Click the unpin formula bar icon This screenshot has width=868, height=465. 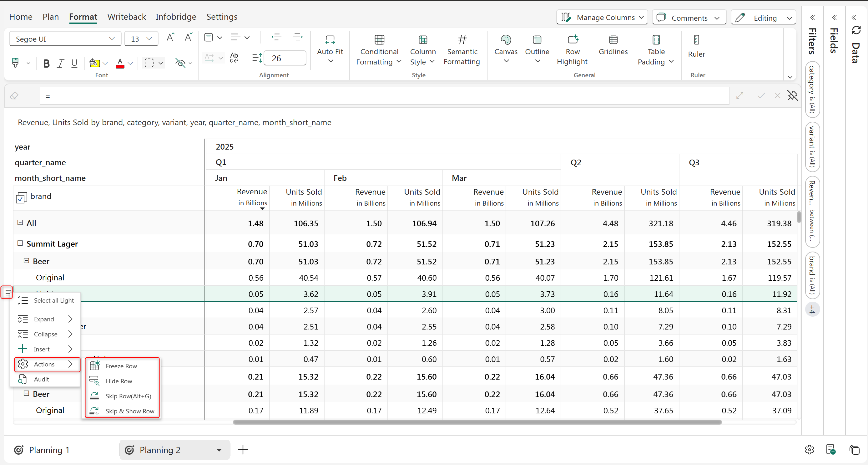(x=792, y=96)
